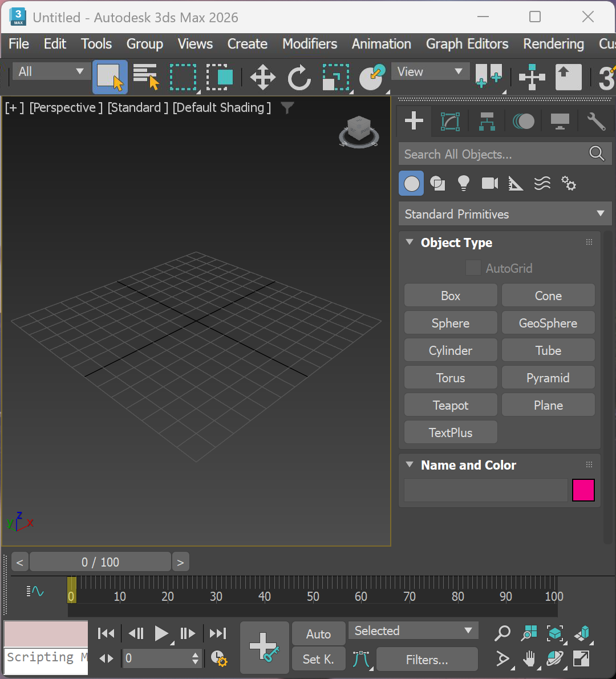Select the Systems category icon
Screen dimensions: 616x679
click(x=569, y=184)
